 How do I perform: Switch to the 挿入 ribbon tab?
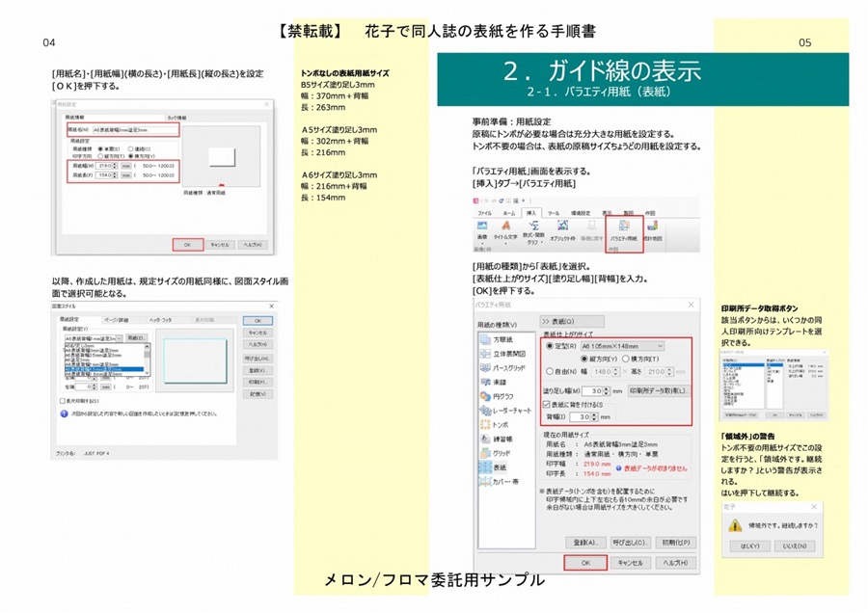pyautogui.click(x=531, y=213)
